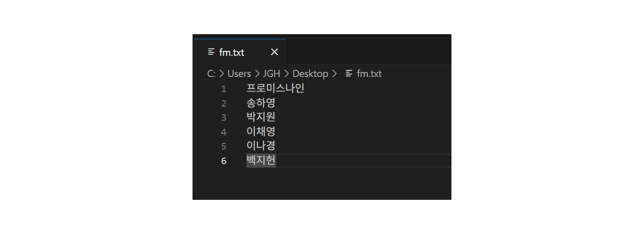Place cursor in 프로미스나인 text

tap(275, 88)
